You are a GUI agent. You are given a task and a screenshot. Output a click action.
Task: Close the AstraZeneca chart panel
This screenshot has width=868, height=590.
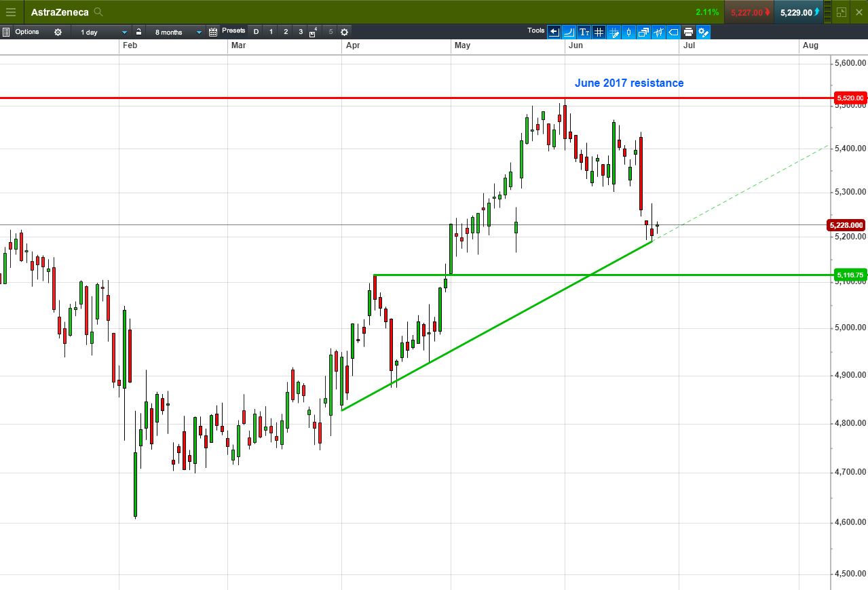point(858,12)
